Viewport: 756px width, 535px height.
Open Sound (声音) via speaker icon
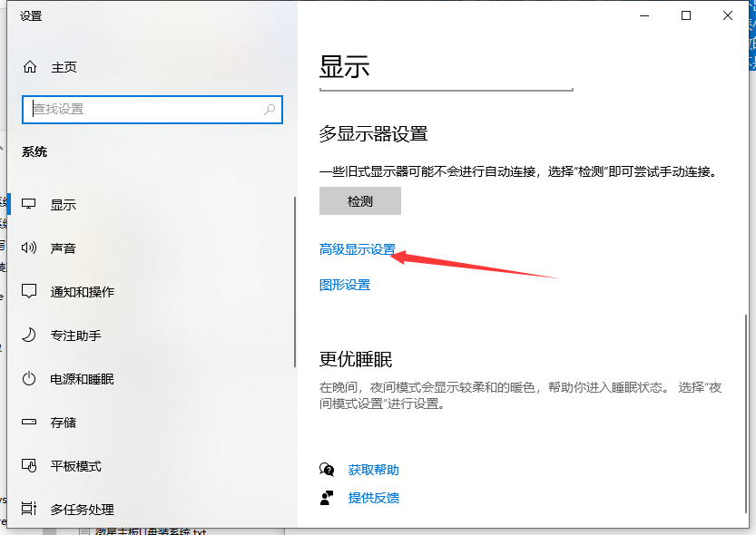pos(30,248)
